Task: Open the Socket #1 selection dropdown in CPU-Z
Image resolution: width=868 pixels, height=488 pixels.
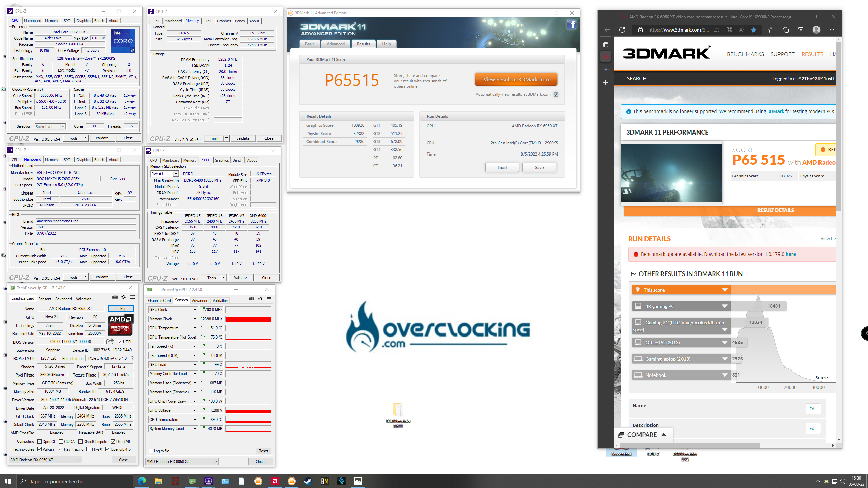Action: coord(50,126)
